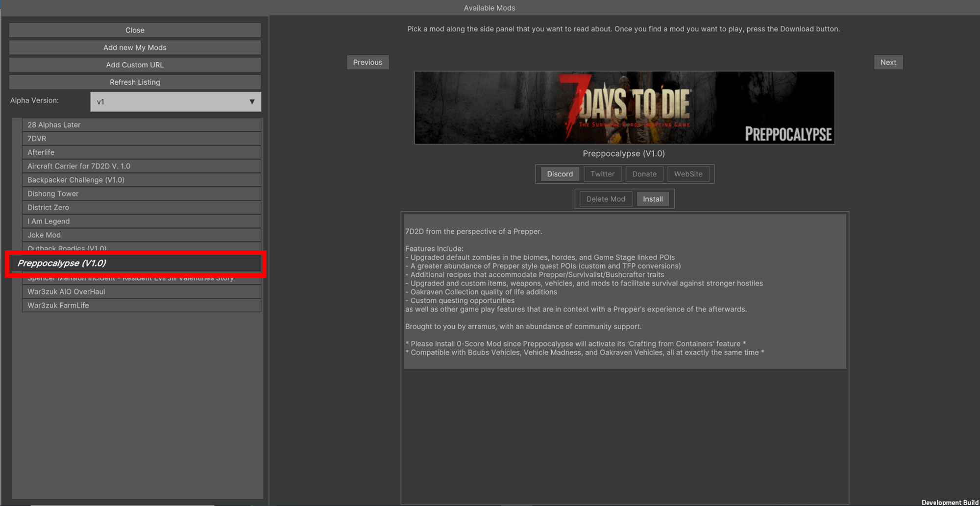Select the Aircraft Carrier for 7D2D mod
Screen dimensions: 980x506
142,166
